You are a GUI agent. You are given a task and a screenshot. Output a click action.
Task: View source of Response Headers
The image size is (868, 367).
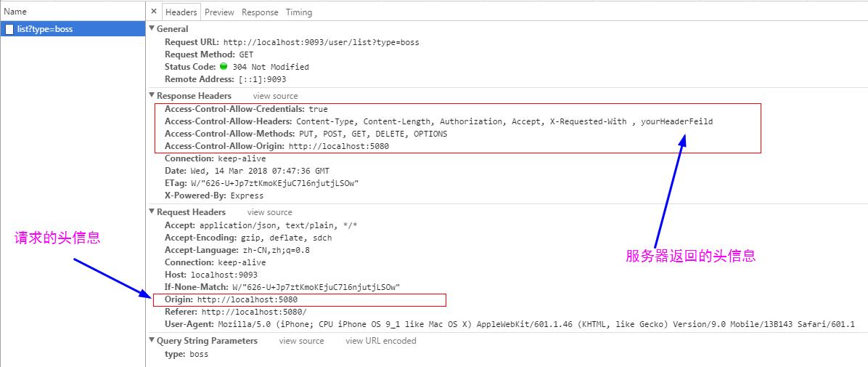275,96
